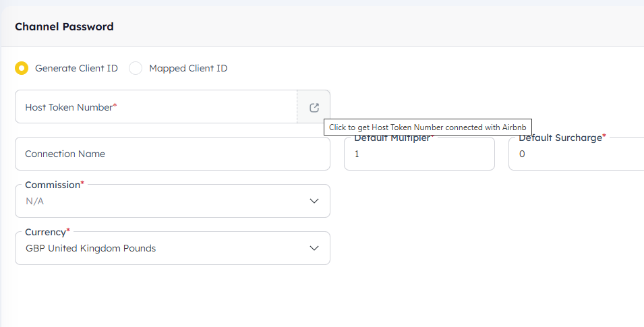This screenshot has width=644, height=327.
Task: Focus the Host Token Number input field
Action: coord(155,107)
